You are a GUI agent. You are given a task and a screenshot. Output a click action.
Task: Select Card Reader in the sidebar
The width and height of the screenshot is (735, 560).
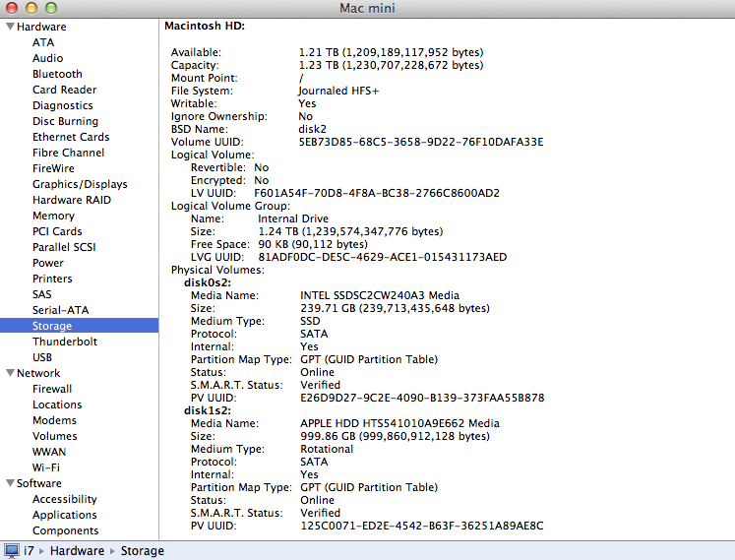[64, 90]
